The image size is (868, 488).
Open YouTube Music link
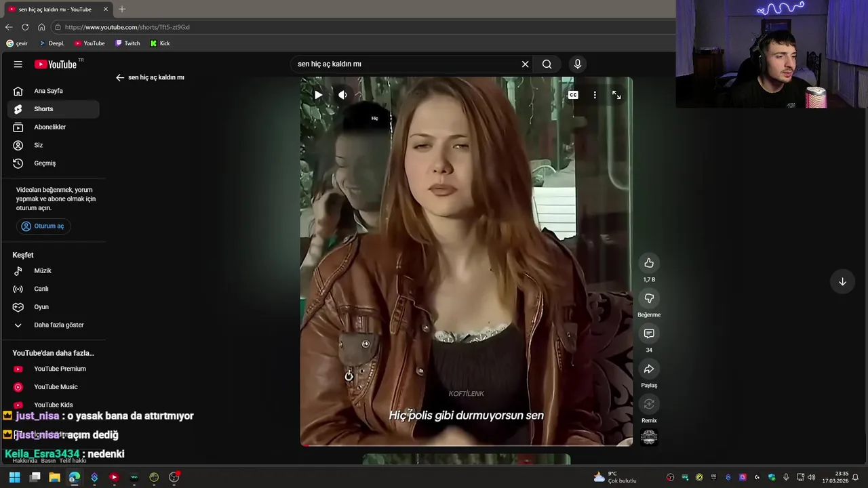53,387
